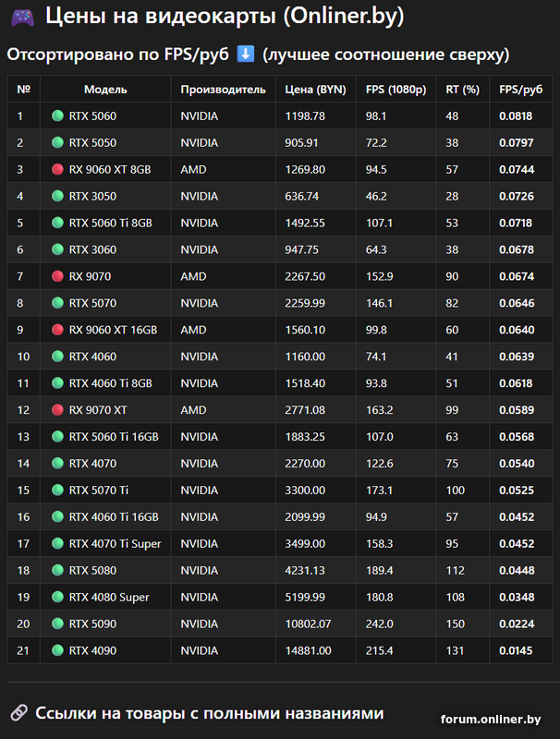The image size is (560, 739).
Task: Select the RTX 5070 Ti model name
Action: 99,491
